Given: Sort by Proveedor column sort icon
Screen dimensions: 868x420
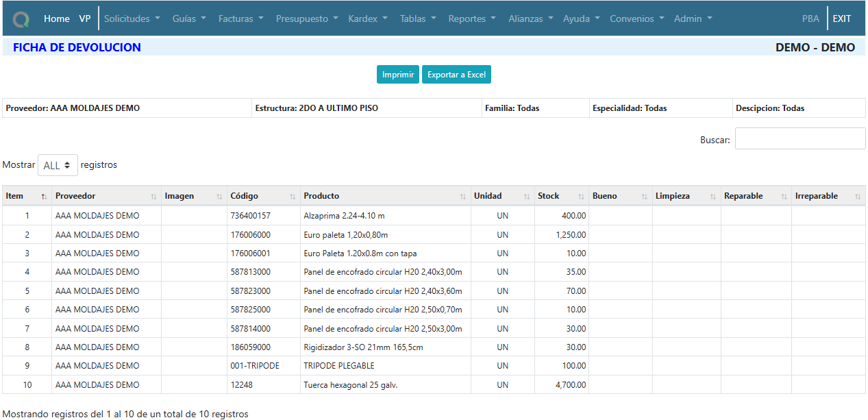Looking at the screenshot, I should (153, 197).
